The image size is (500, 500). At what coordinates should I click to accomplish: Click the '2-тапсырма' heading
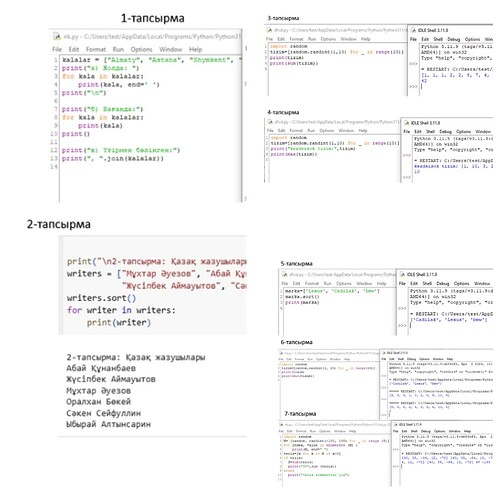pyautogui.click(x=59, y=224)
